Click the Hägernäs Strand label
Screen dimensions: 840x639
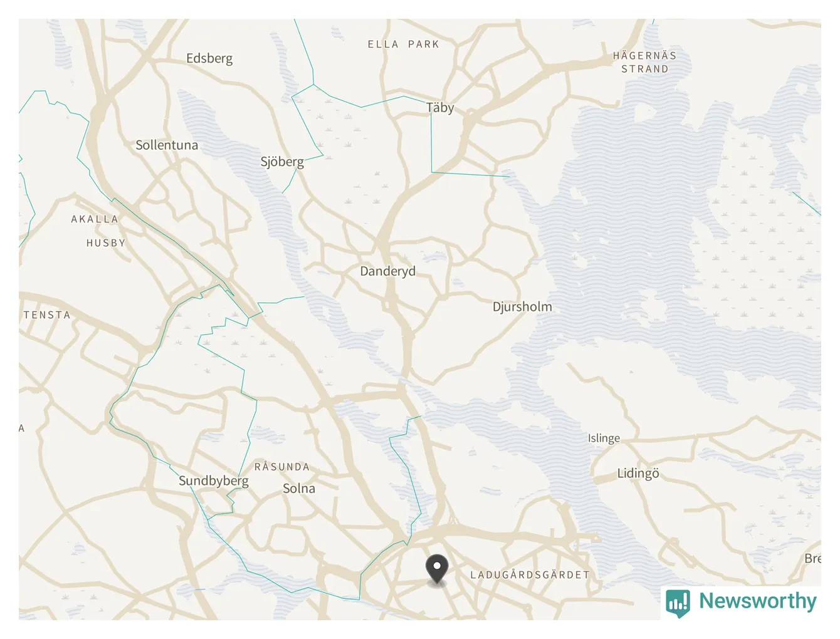(x=645, y=62)
